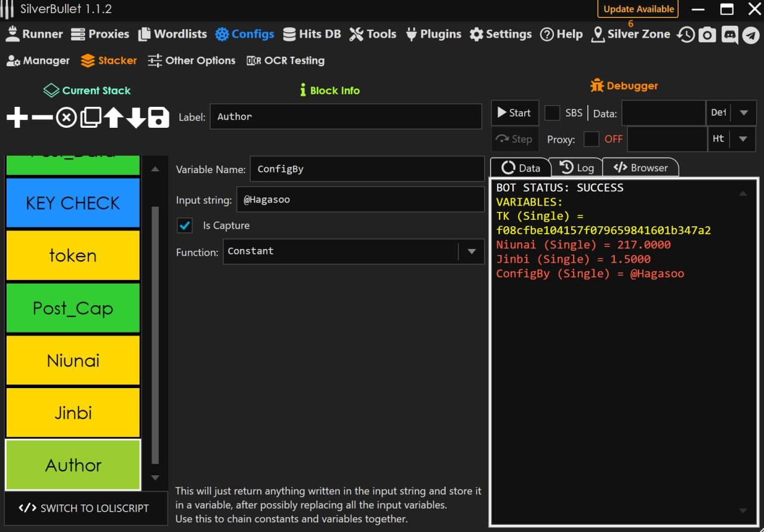764x532 pixels.
Task: Toggle the Proxy checkbox
Action: pos(591,139)
